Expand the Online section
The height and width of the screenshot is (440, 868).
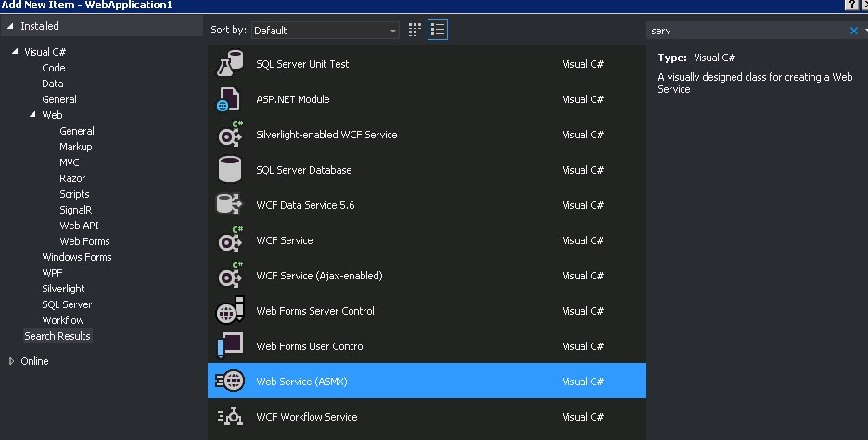pyautogui.click(x=12, y=361)
